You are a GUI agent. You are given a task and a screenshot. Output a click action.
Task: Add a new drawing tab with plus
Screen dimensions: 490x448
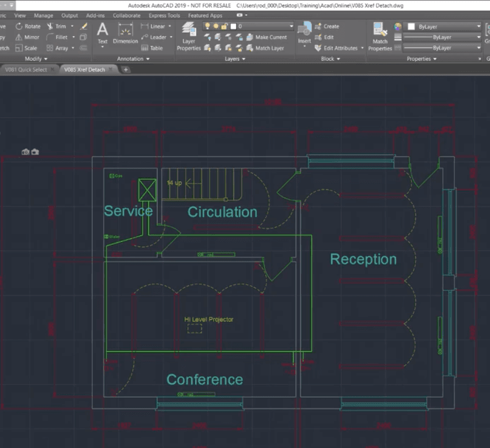click(x=126, y=70)
